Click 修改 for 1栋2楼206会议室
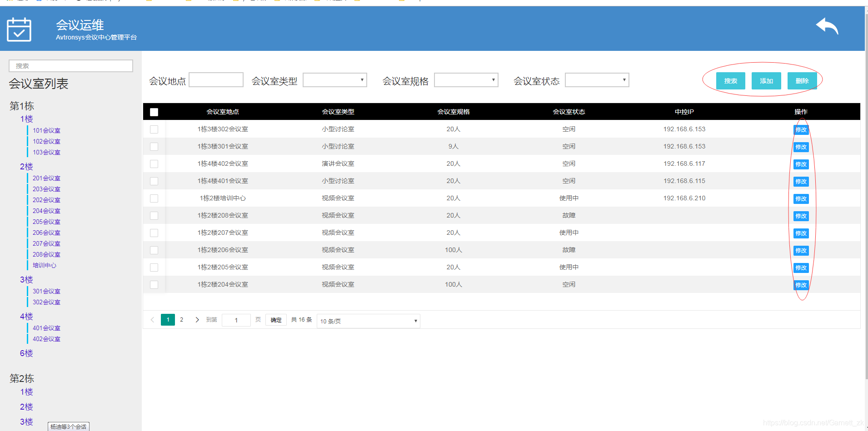This screenshot has width=868, height=431. pyautogui.click(x=801, y=251)
